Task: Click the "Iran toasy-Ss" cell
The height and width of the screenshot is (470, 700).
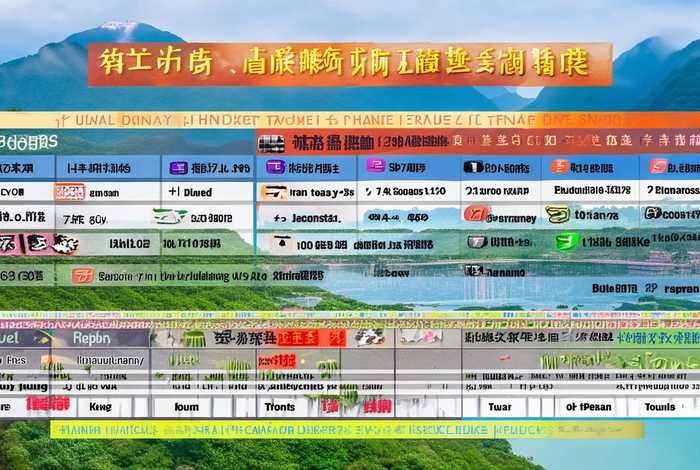Action: (321, 192)
